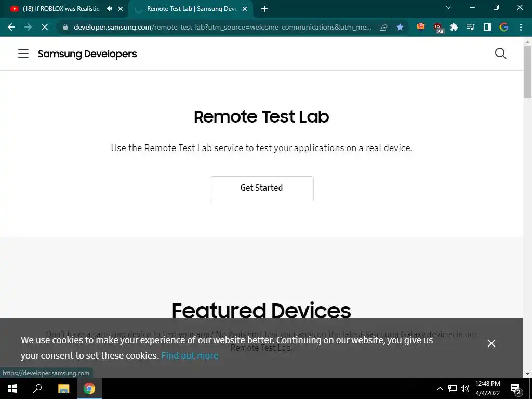Click the Get Started button
Image resolution: width=532 pixels, height=399 pixels.
[262, 188]
